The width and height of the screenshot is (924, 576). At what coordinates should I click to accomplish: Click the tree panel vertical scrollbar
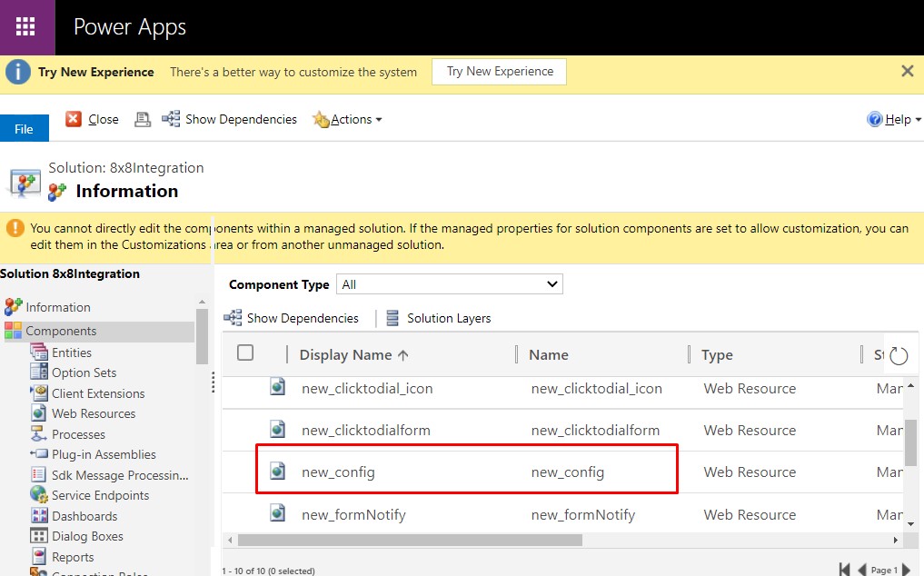tap(202, 336)
